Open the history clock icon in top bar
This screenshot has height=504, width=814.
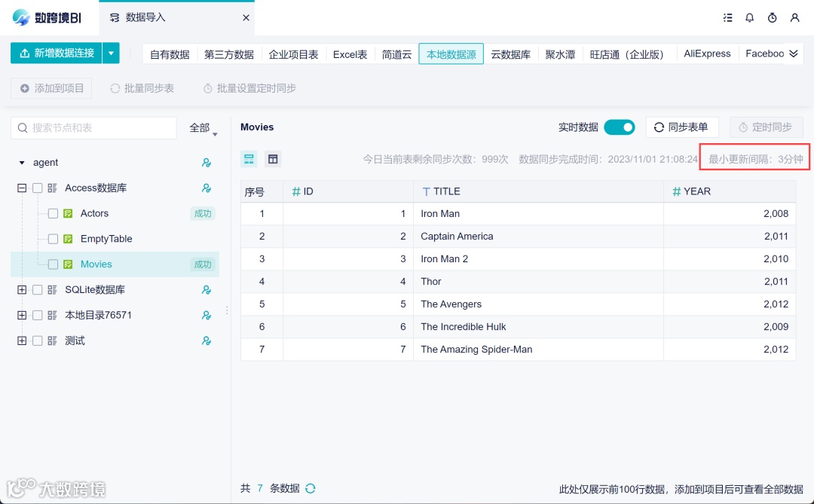coord(772,17)
